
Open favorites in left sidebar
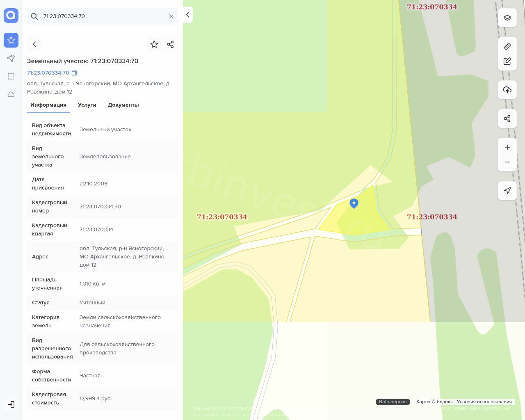(x=11, y=40)
